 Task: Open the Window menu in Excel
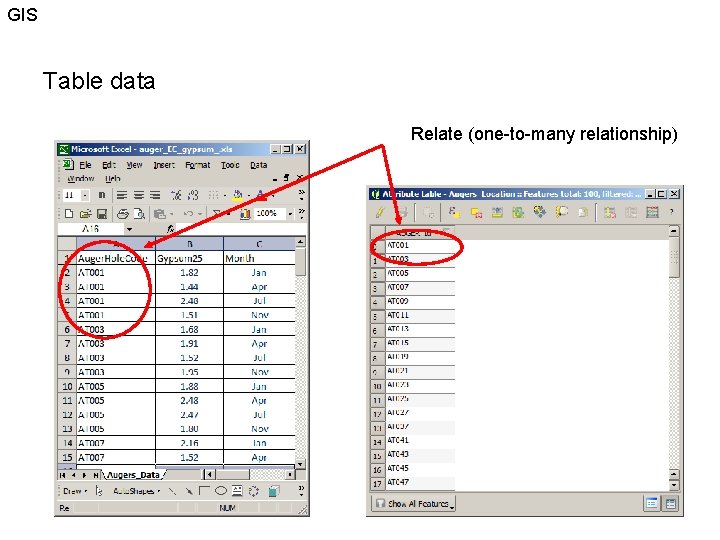point(81,178)
